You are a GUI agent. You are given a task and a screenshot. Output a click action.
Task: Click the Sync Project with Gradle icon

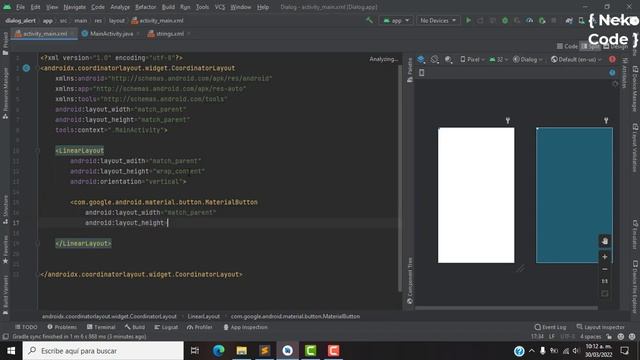[569, 20]
